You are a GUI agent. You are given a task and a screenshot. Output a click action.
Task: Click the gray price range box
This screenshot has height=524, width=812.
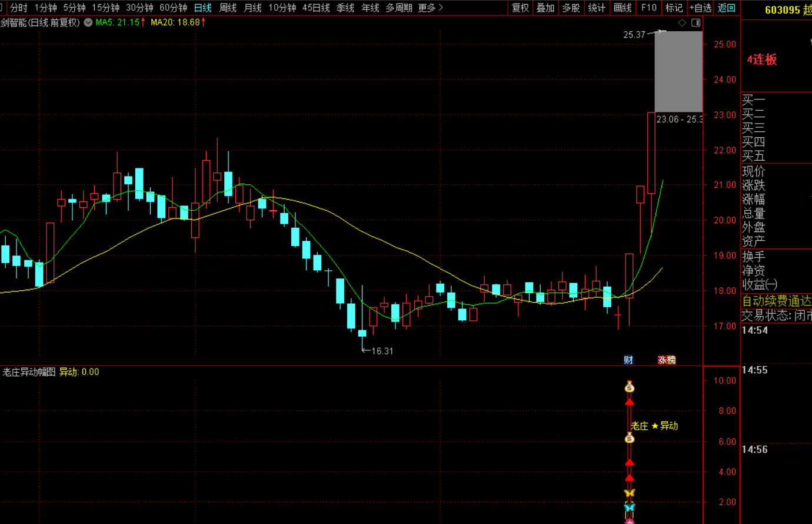click(678, 71)
